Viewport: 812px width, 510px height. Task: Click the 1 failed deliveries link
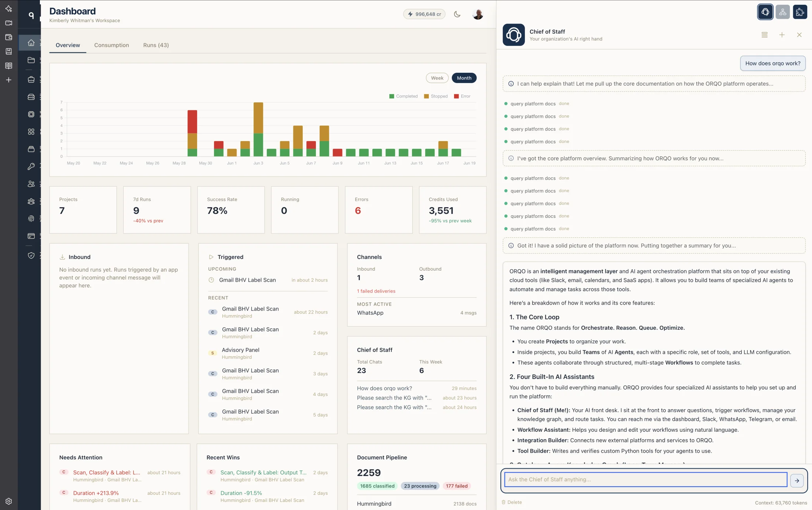coord(376,291)
